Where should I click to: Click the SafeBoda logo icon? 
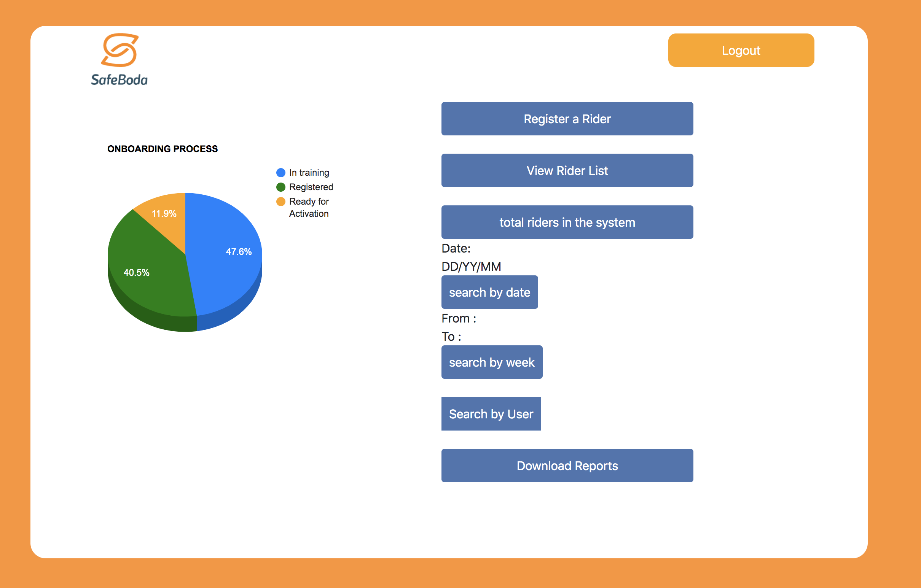coord(120,50)
